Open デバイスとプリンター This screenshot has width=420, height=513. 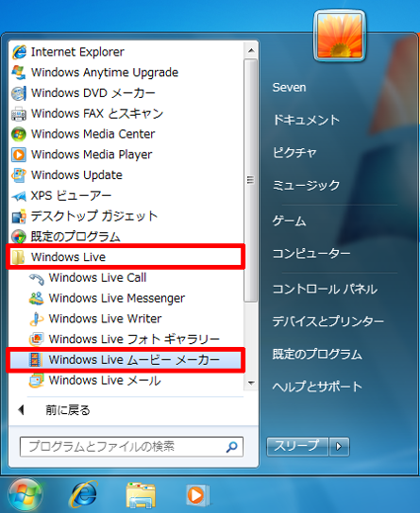[328, 321]
